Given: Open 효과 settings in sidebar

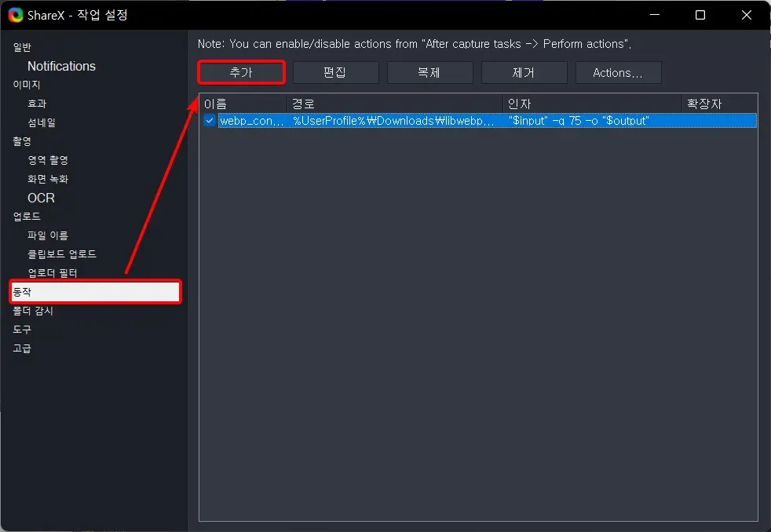Looking at the screenshot, I should pyautogui.click(x=37, y=104).
